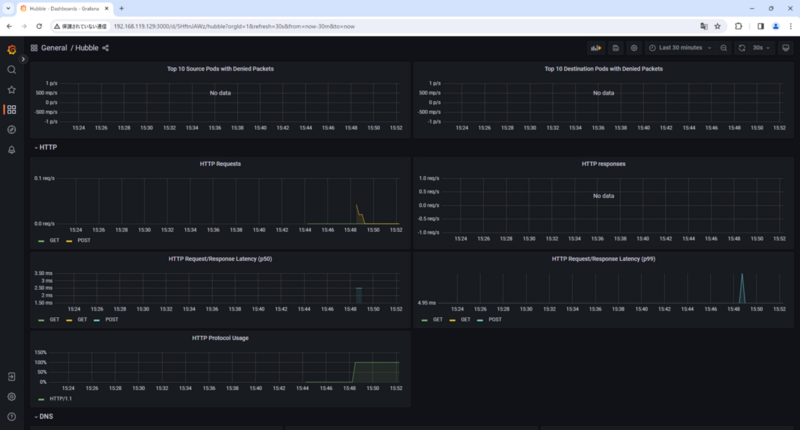
Task: Open the Dashboards grid icon in sidebar
Action: tap(11, 110)
